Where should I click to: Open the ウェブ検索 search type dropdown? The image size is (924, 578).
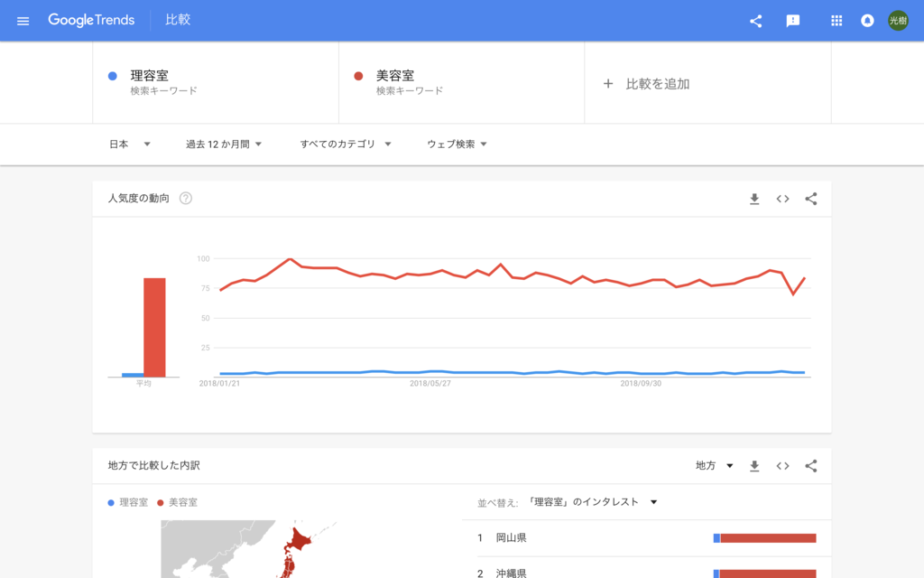click(457, 144)
